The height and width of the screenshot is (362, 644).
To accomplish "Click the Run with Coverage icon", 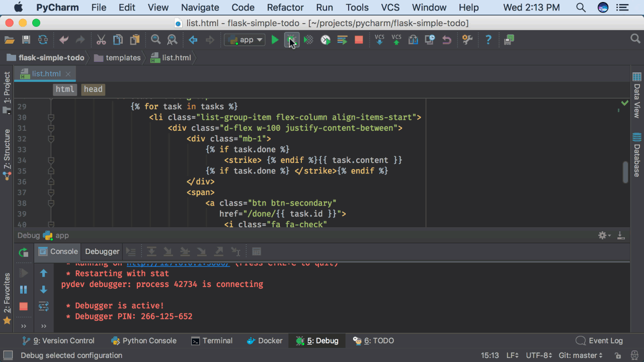I will 308,40.
